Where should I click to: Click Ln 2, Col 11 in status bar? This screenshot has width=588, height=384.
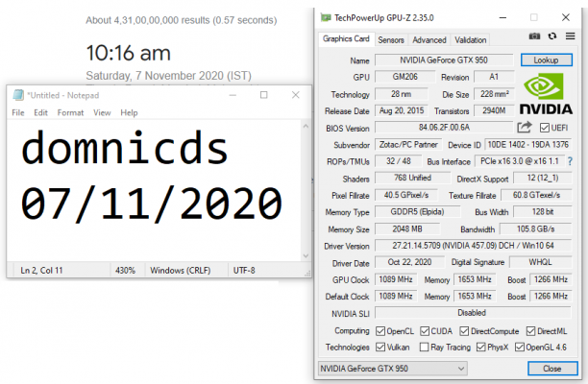tap(41, 271)
